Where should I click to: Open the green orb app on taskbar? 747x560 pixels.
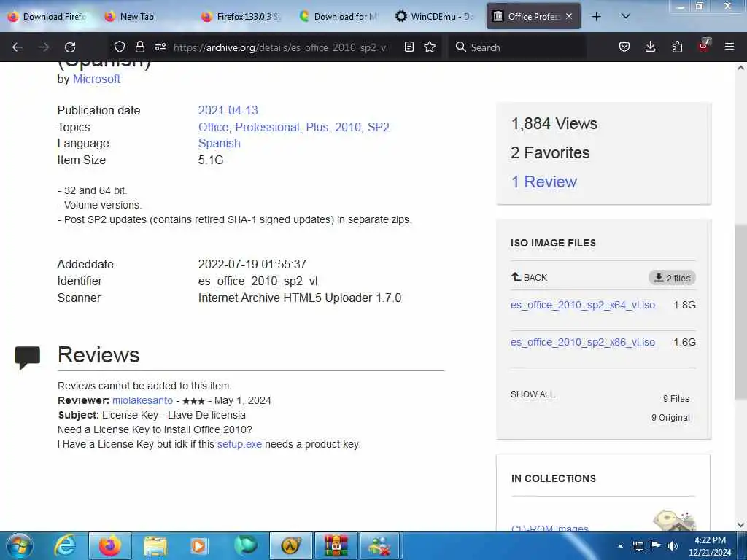click(245, 545)
